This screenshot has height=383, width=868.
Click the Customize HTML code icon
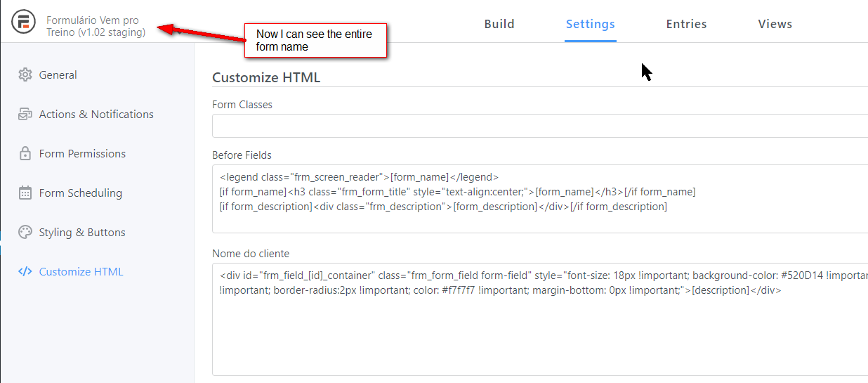(x=25, y=272)
